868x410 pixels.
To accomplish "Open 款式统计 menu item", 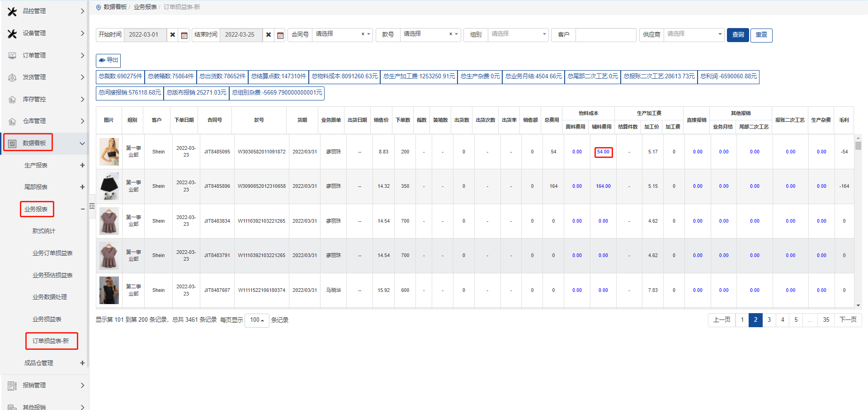I will tap(44, 231).
